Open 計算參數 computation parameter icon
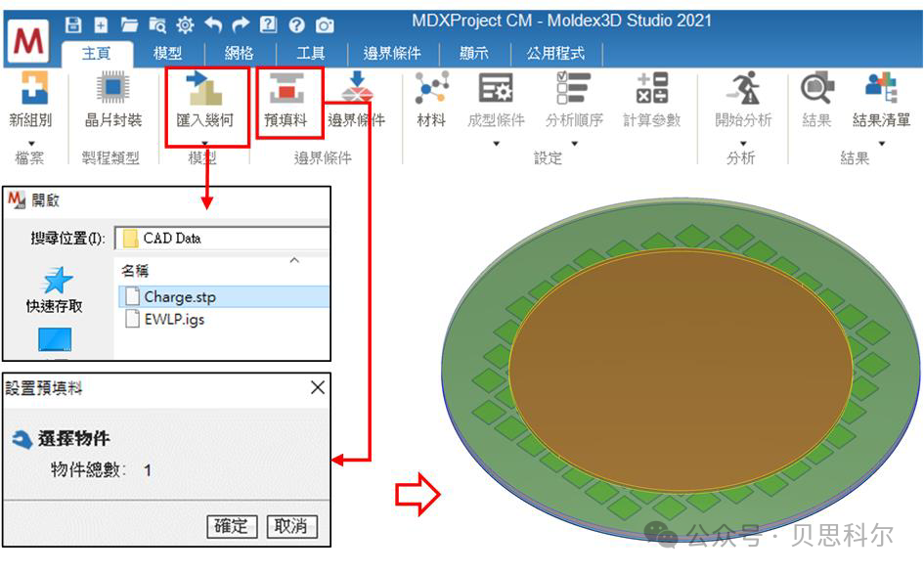The height and width of the screenshot is (573, 924). pos(652,88)
